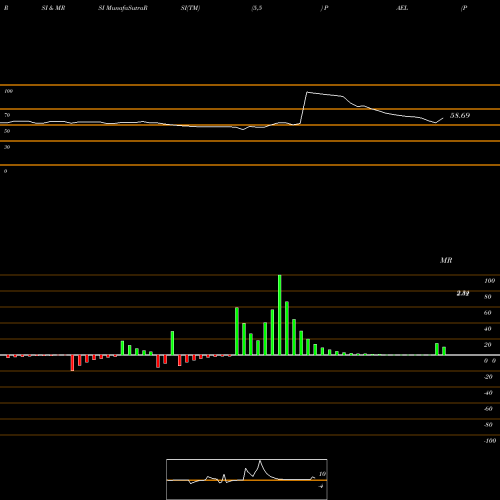
Task: Click the 'SI(TM)' header text
Action: click(190, 8)
